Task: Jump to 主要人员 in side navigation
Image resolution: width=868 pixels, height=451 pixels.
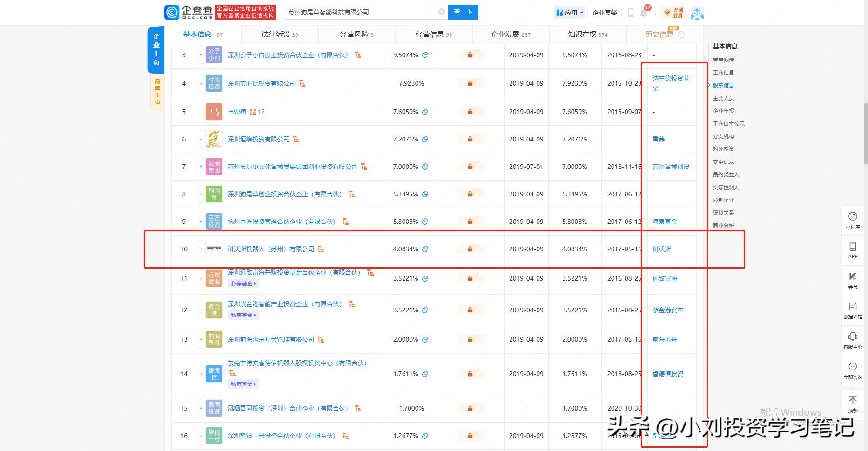Action: click(x=723, y=98)
